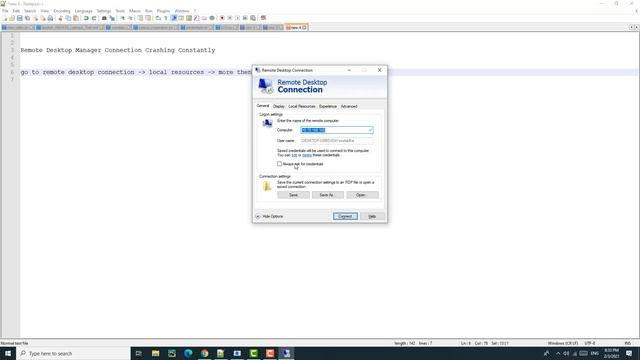Click the Save All icon in Notepad++ toolbar
Image resolution: width=640 pixels, height=360 pixels.
coord(27,18)
